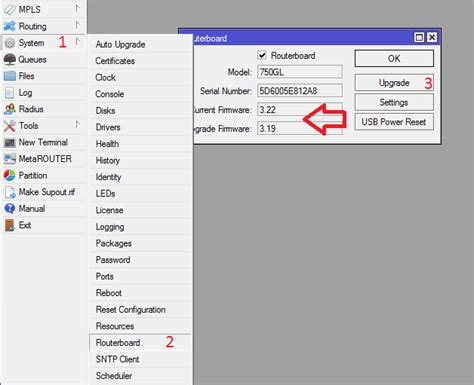Open Routerboard Settings button
This screenshot has height=385, width=474.
[x=394, y=102]
